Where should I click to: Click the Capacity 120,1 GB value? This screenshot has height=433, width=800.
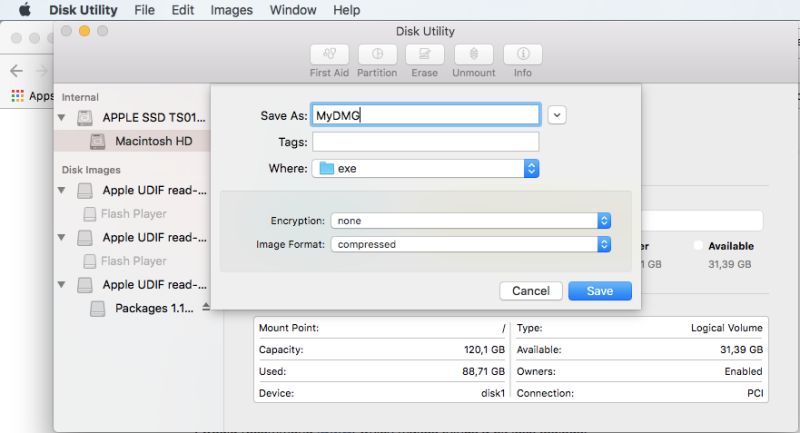coord(484,350)
